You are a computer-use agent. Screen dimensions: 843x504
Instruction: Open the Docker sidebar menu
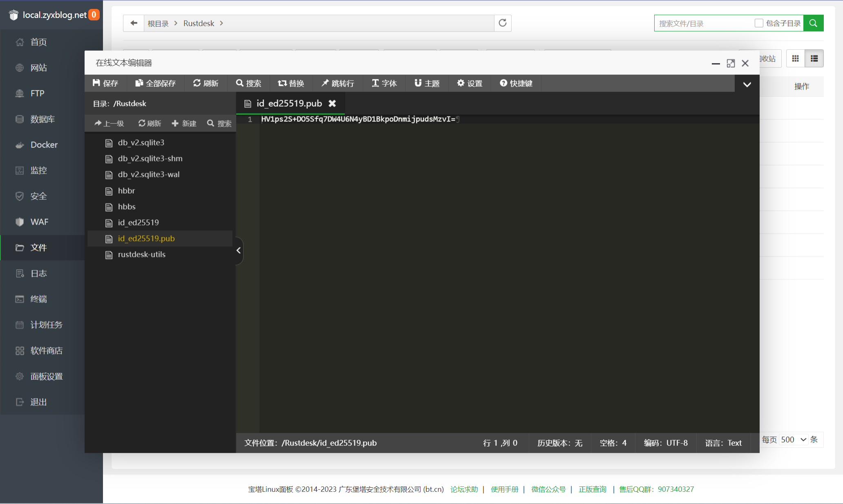tap(44, 145)
